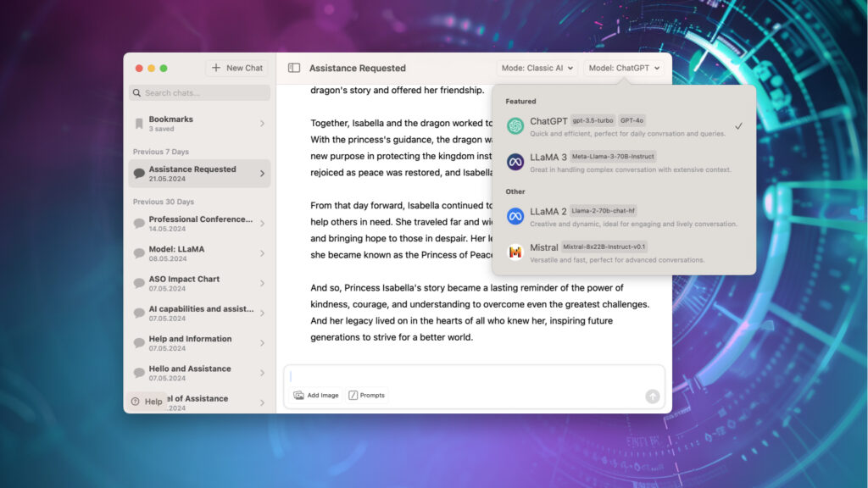Toggle the sidebar panel icon

click(294, 68)
